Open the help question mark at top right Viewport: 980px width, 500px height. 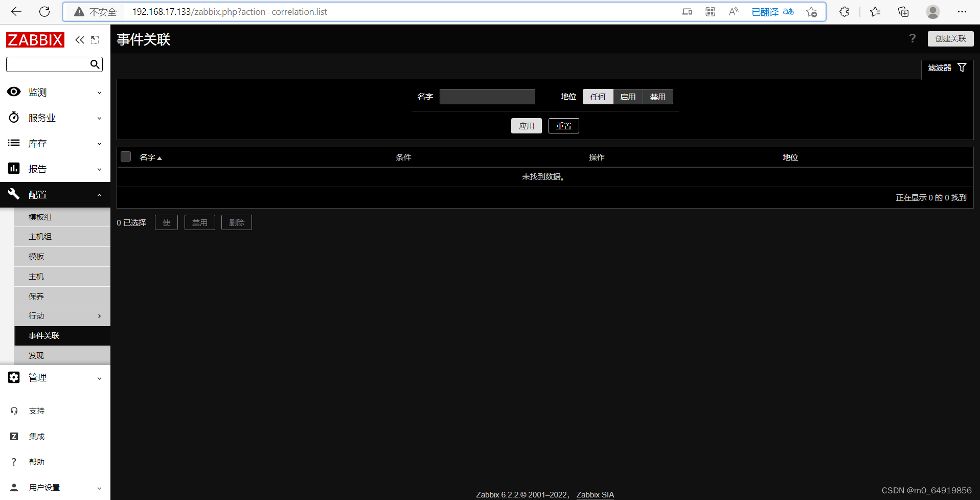pyautogui.click(x=913, y=38)
